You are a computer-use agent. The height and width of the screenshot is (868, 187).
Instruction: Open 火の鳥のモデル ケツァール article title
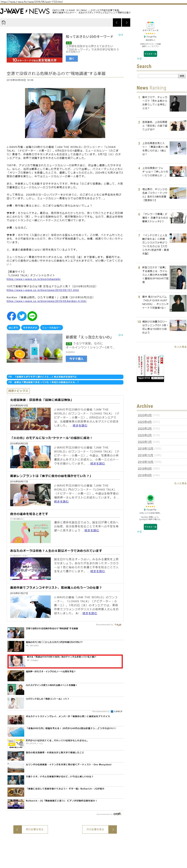52,438
